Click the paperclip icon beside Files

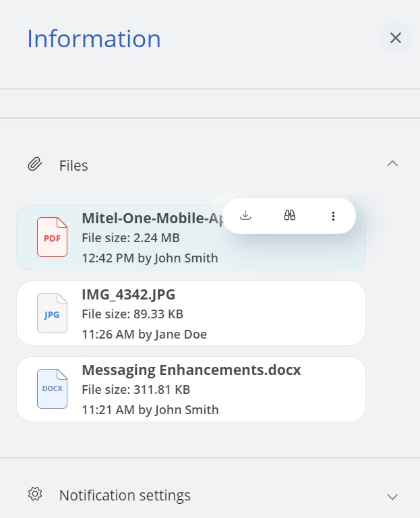(x=35, y=165)
